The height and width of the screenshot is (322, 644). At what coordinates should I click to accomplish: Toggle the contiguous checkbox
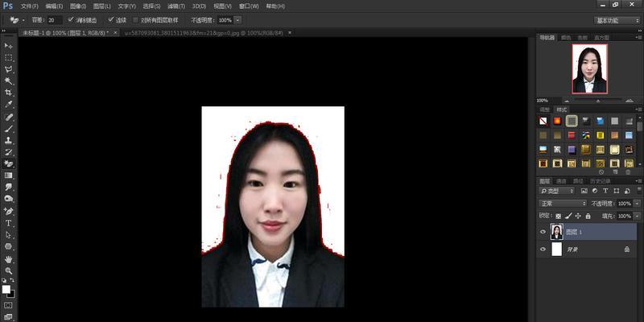[x=110, y=19]
